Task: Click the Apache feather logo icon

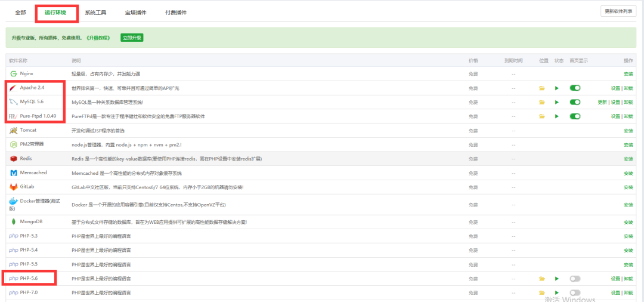Action: (x=13, y=88)
